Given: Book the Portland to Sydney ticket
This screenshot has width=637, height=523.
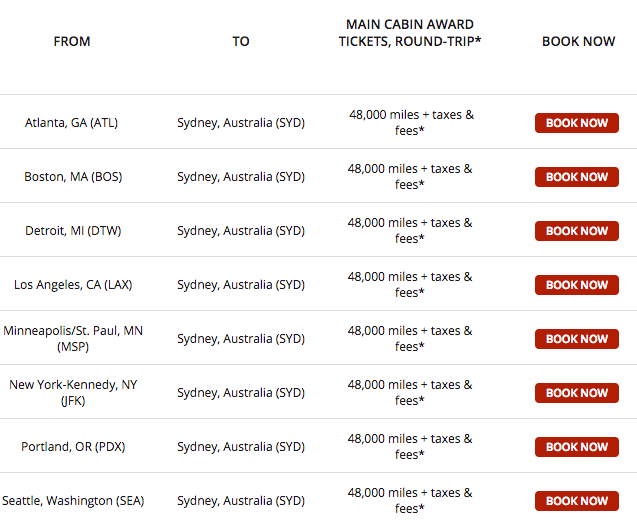Looking at the screenshot, I should coord(576,447).
